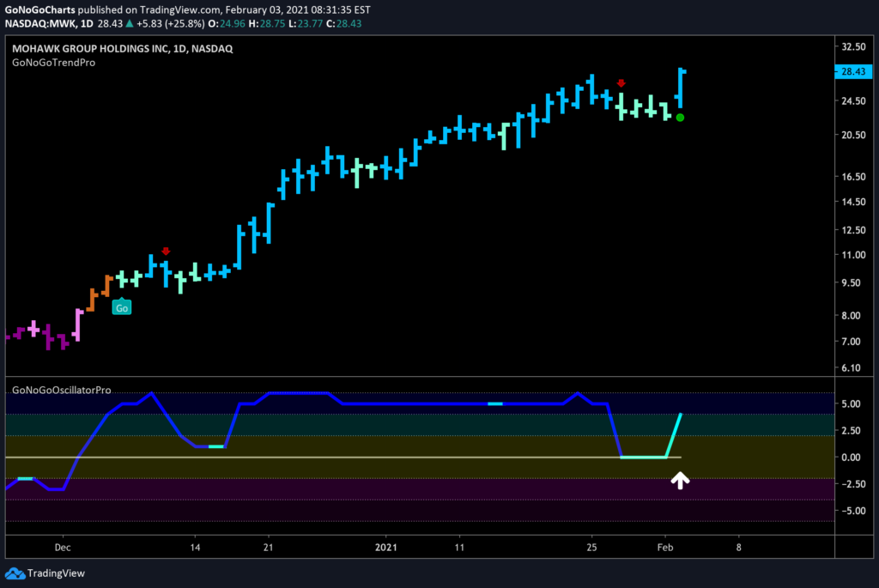Image resolution: width=879 pixels, height=588 pixels.
Task: Click the 16.50 price axis label
Action: click(x=853, y=177)
